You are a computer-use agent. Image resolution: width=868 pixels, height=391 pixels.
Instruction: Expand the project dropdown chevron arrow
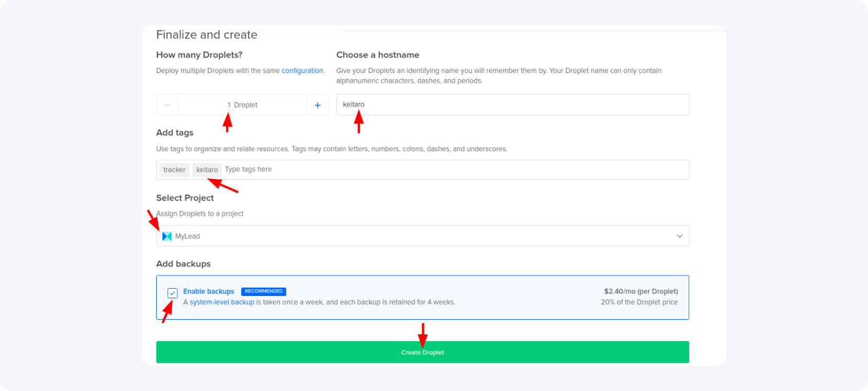[679, 236]
